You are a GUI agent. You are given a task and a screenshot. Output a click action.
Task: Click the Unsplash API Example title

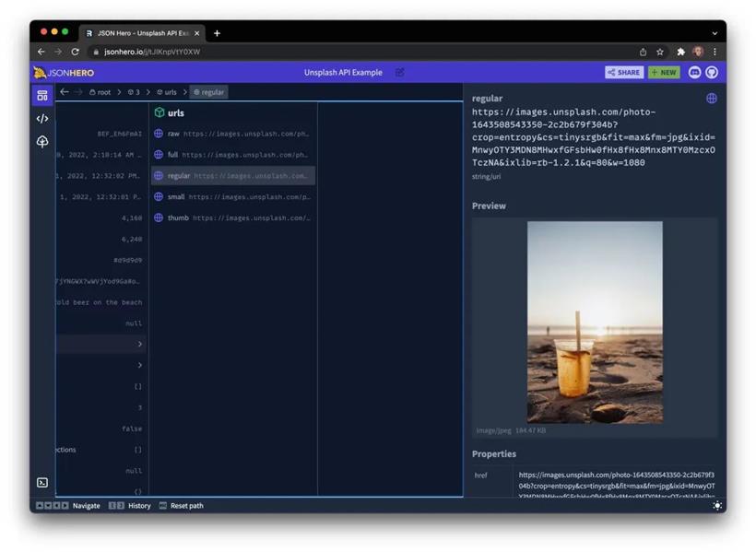point(343,72)
